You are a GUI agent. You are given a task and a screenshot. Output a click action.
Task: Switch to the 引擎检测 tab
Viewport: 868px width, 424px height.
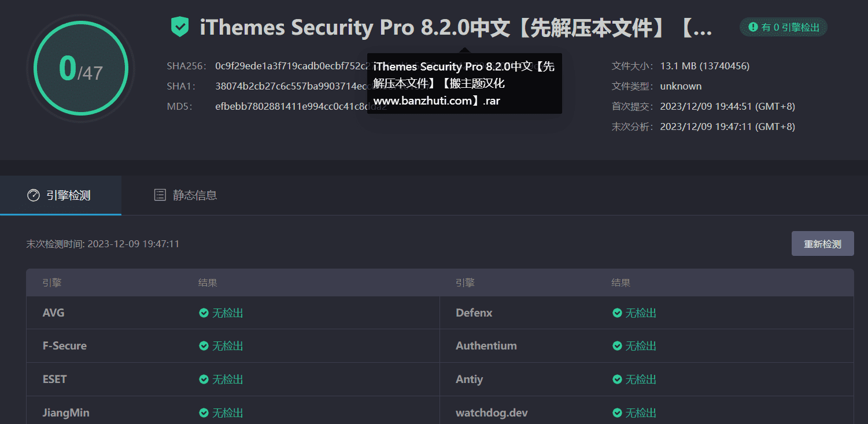pos(60,195)
